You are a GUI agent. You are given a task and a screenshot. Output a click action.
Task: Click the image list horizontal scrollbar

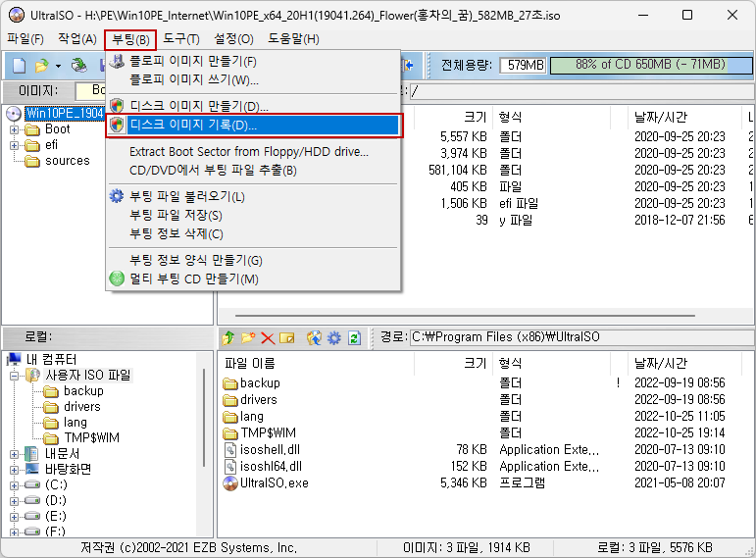465,316
